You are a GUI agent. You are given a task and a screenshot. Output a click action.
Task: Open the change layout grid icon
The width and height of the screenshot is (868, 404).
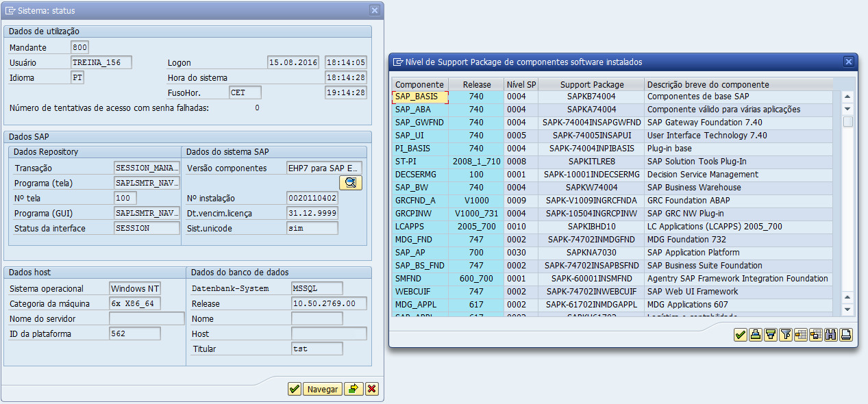point(801,335)
